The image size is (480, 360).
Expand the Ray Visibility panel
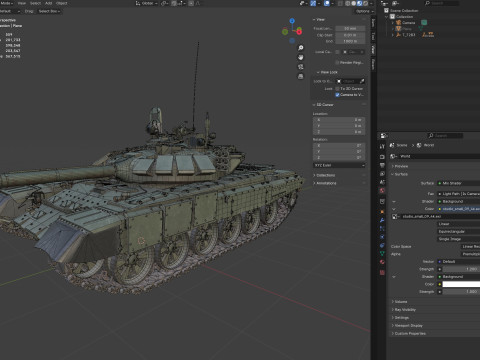click(x=404, y=310)
